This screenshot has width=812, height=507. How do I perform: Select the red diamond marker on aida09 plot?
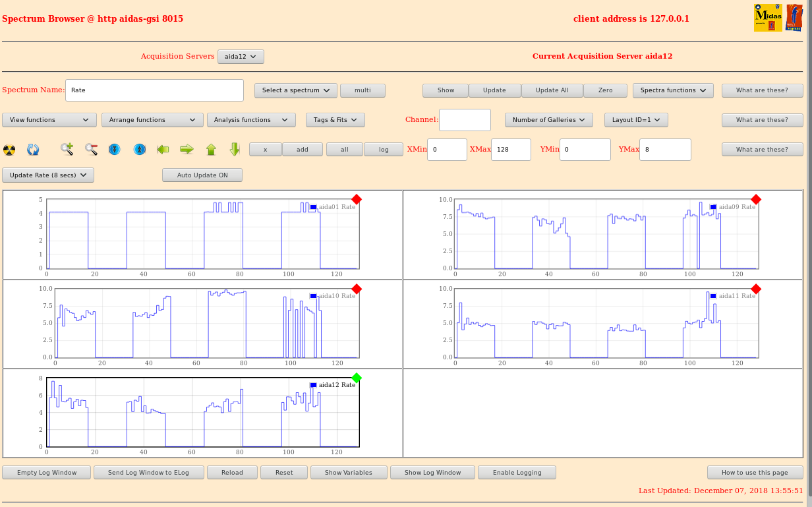[756, 199]
